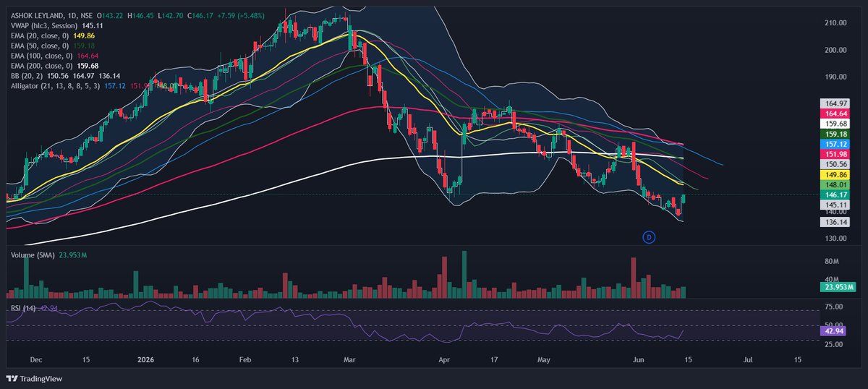868x389 pixels.
Task: Click the 200.00 tick on the price axis
Action: tap(836, 50)
